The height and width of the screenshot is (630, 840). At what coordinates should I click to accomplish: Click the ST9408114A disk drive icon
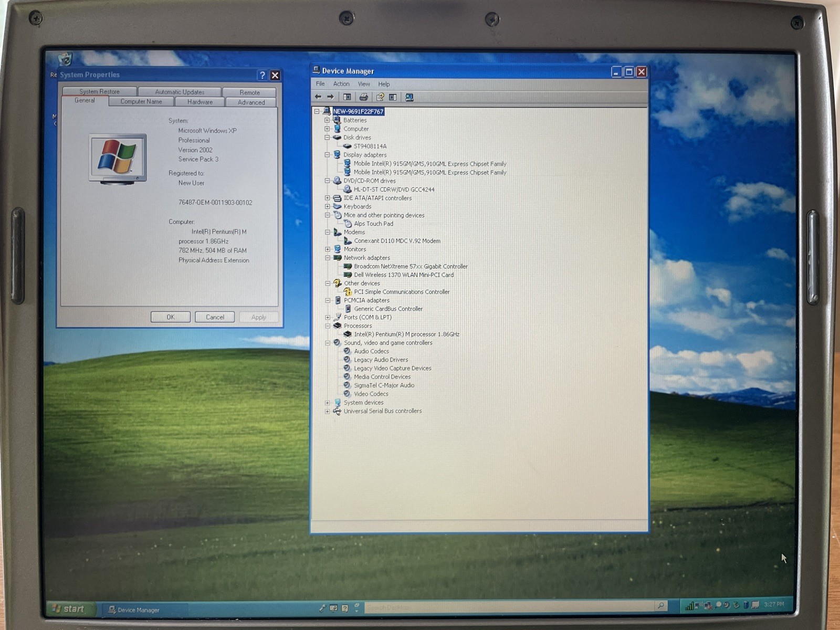(x=347, y=146)
